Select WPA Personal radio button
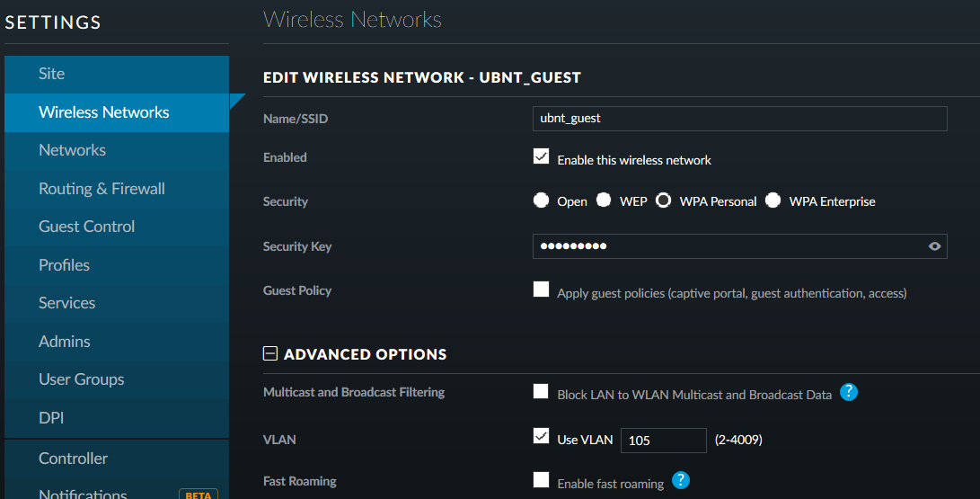The height and width of the screenshot is (499, 980). click(664, 200)
